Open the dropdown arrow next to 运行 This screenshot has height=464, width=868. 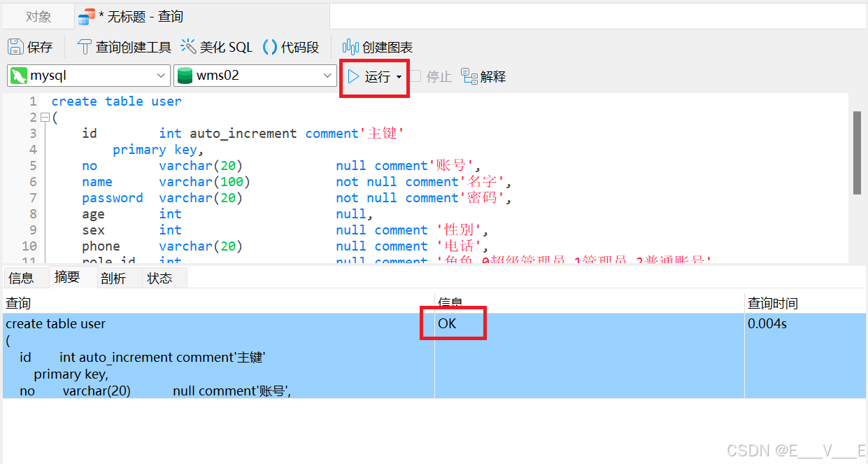[399, 77]
